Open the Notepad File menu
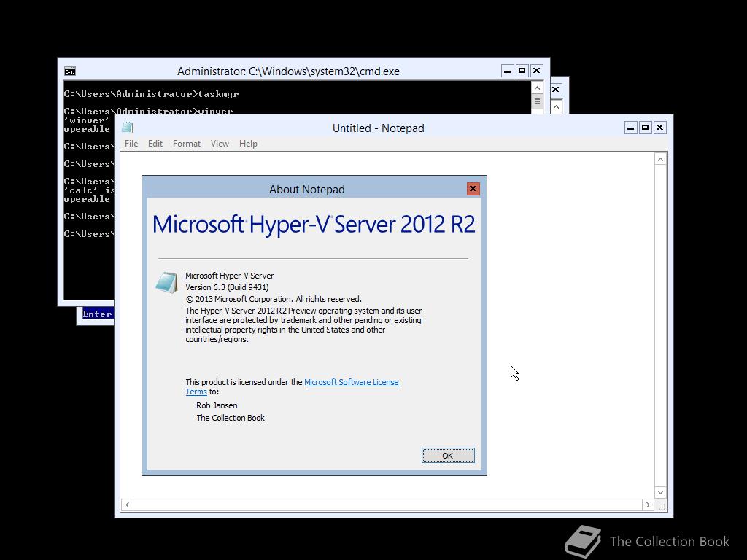747x560 pixels. 131,144
